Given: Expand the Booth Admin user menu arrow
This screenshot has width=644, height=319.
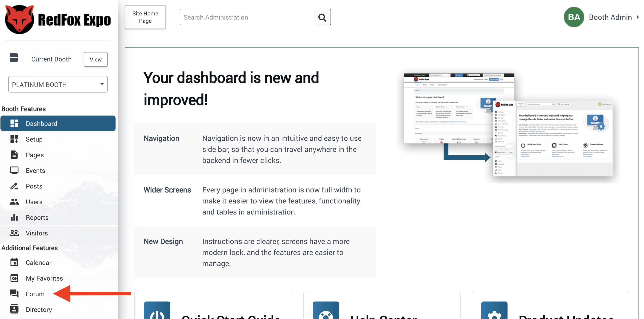Looking at the screenshot, I should tap(638, 17).
